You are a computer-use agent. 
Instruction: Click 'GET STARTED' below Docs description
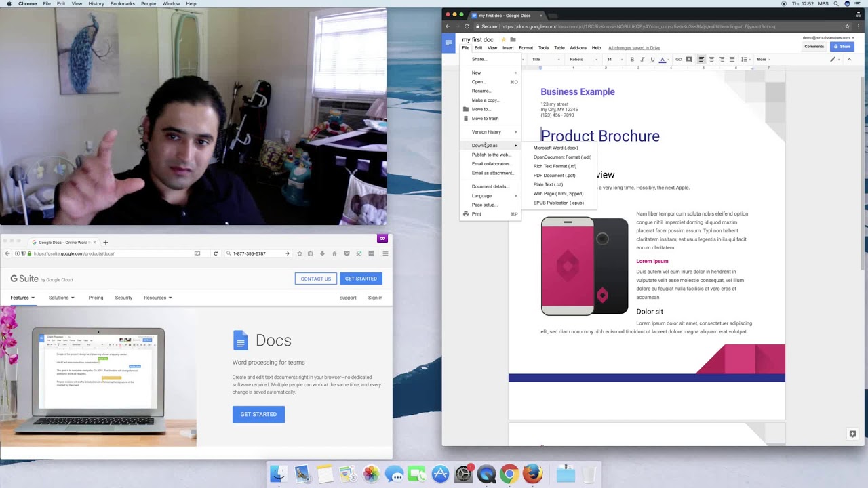pyautogui.click(x=258, y=414)
